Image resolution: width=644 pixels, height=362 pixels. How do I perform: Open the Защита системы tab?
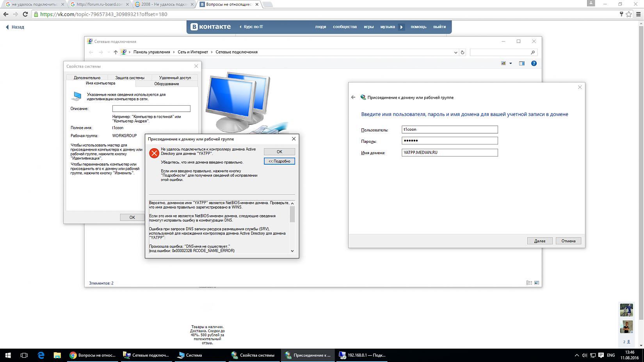tap(130, 77)
